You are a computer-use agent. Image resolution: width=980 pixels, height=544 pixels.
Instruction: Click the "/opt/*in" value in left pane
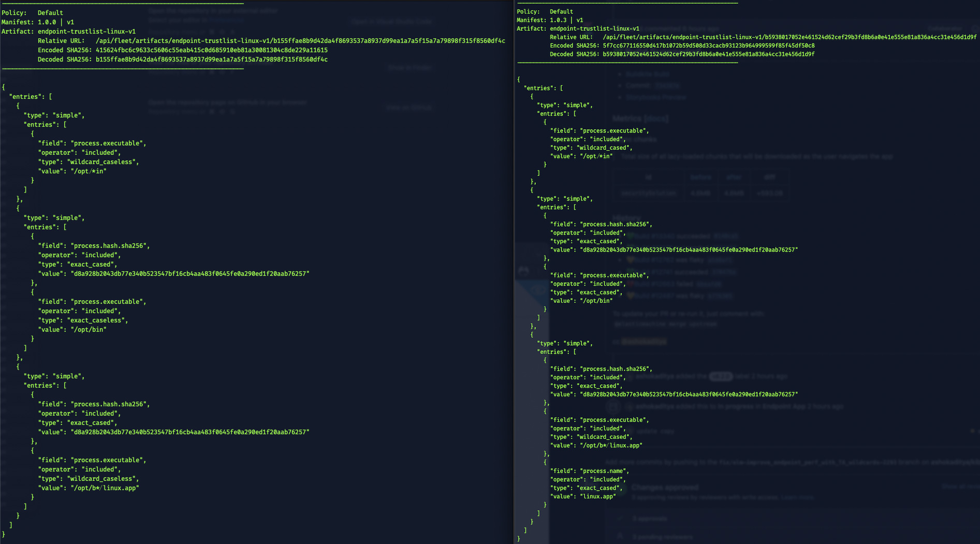coord(89,171)
